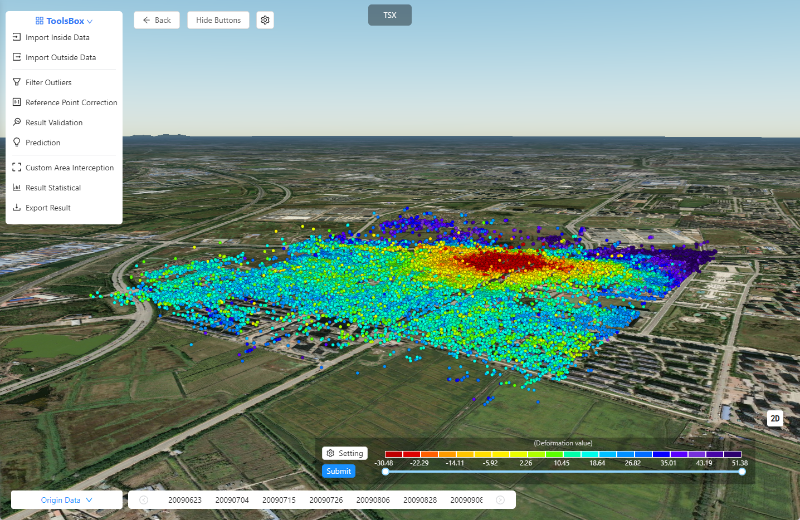
Task: Click the Reference Point Correction icon
Action: click(x=17, y=102)
